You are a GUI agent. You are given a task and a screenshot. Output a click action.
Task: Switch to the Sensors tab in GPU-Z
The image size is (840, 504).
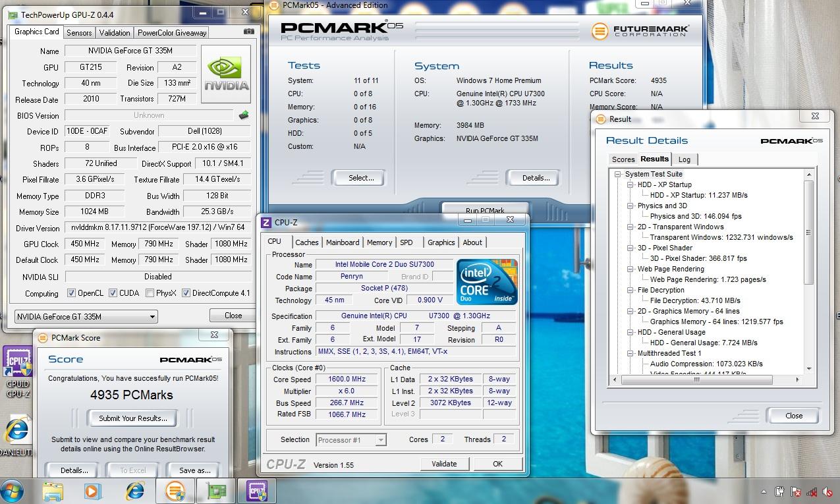pos(79,32)
